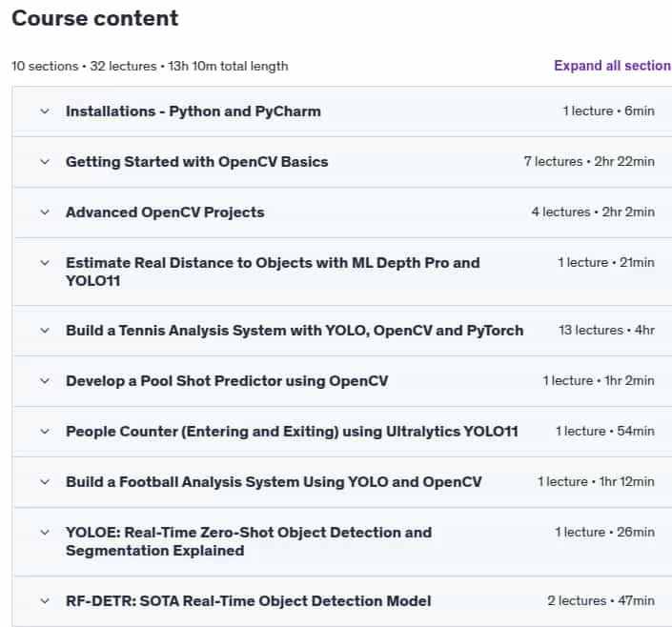Click chevron next to Getting Started with OpenCV Basics
Image resolution: width=672 pixels, height=627 pixels.
(45, 162)
